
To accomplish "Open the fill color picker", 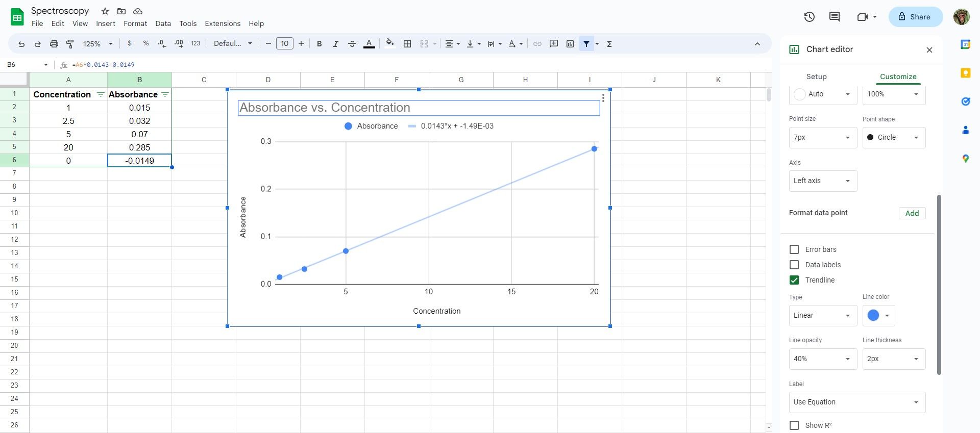I will coord(390,44).
